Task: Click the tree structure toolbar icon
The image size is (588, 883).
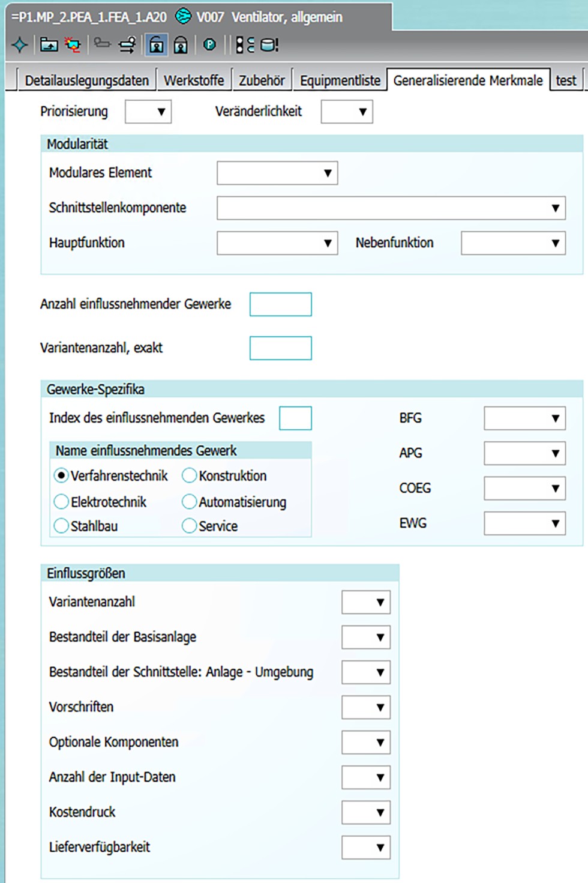Action: (x=244, y=45)
